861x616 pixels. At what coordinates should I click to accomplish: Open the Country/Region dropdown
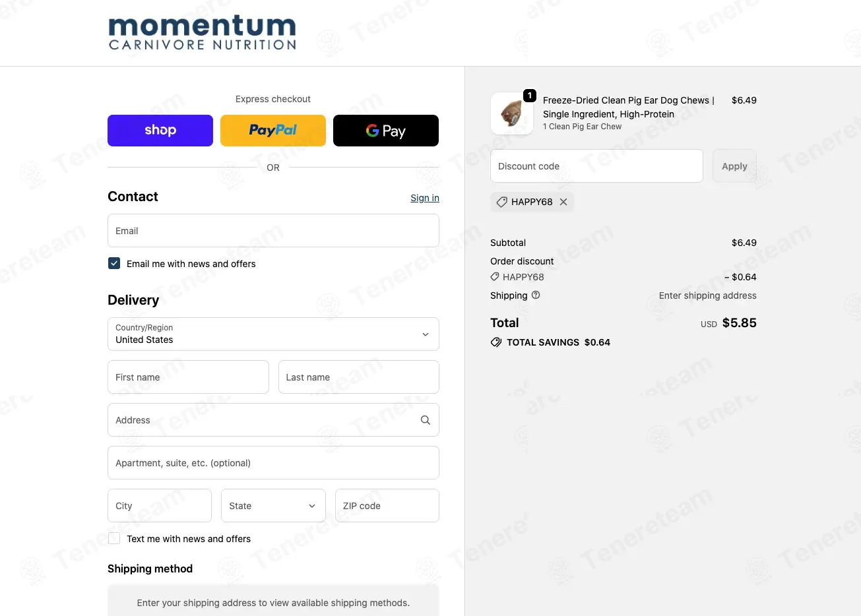pyautogui.click(x=273, y=334)
